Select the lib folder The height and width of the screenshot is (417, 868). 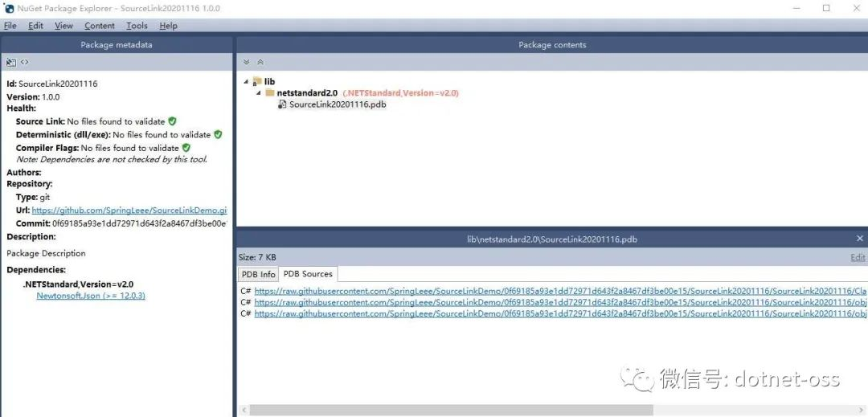(x=269, y=81)
